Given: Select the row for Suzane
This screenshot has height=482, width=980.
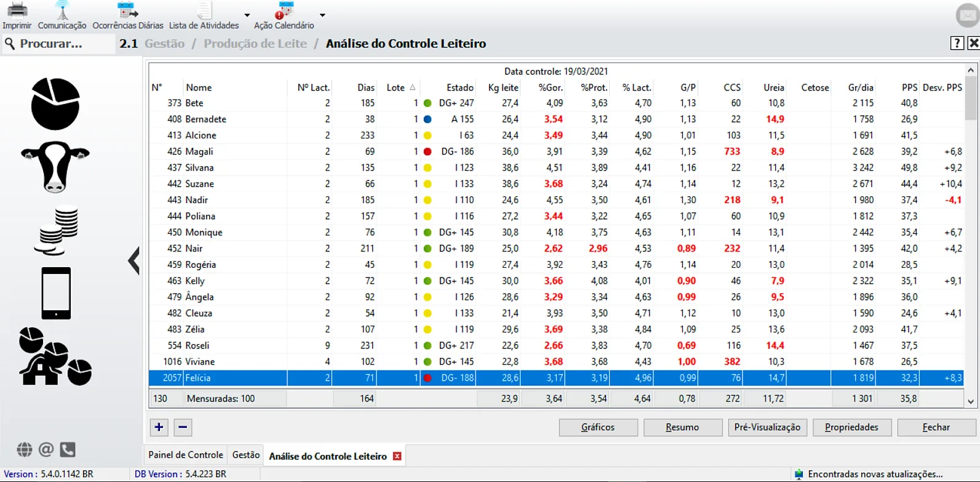Looking at the screenshot, I should click(x=557, y=183).
